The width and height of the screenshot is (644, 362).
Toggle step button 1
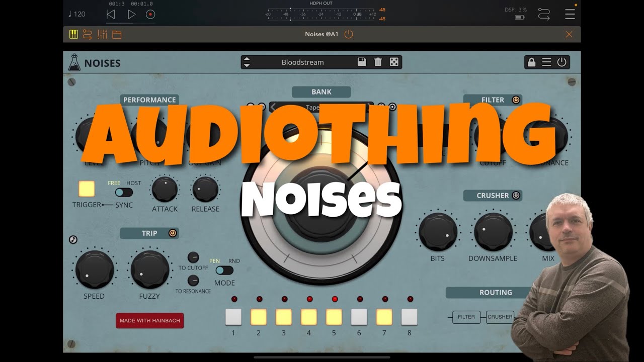[233, 317]
